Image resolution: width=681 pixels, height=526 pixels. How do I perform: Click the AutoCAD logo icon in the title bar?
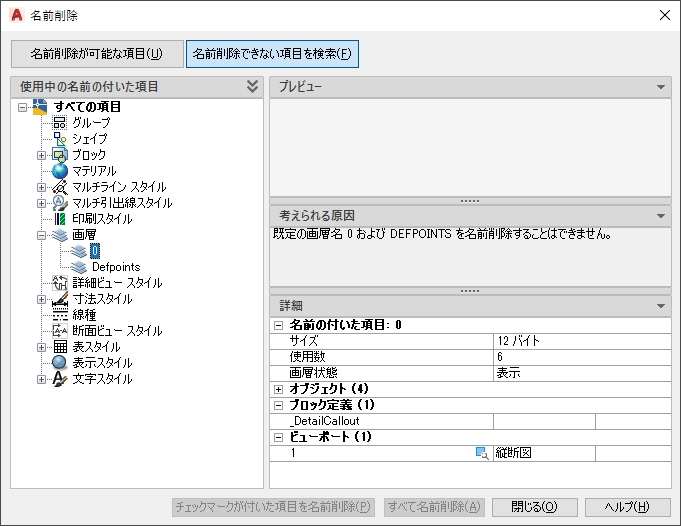[x=17, y=15]
